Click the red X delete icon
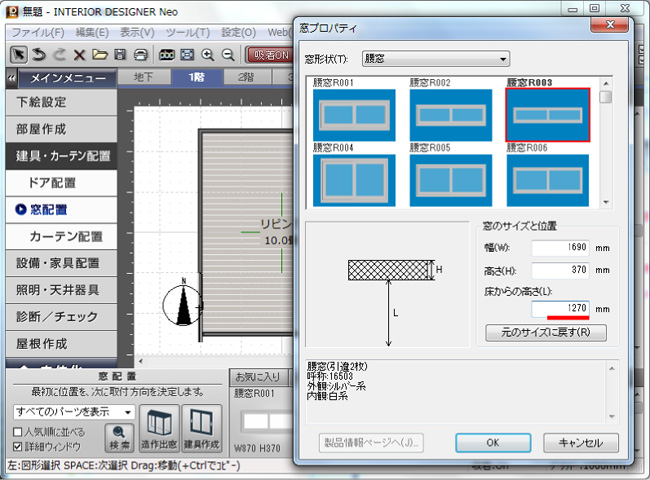 tap(79, 55)
